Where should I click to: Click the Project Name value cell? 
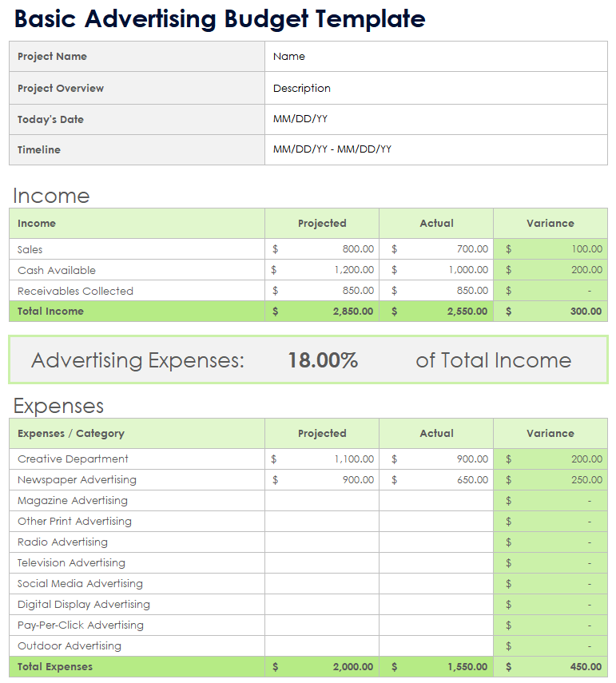tap(435, 57)
